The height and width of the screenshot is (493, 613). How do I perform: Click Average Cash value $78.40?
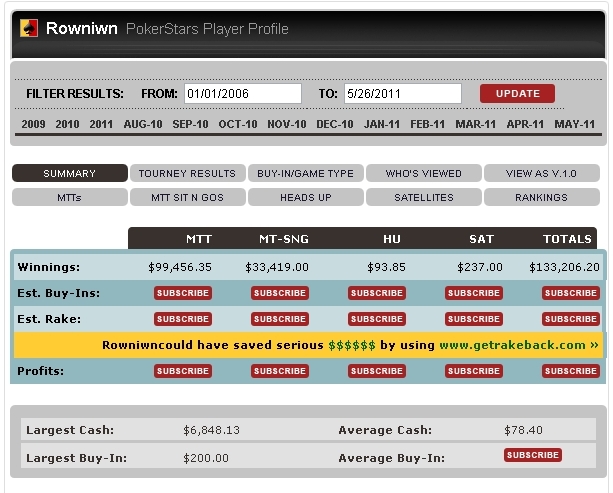(523, 430)
